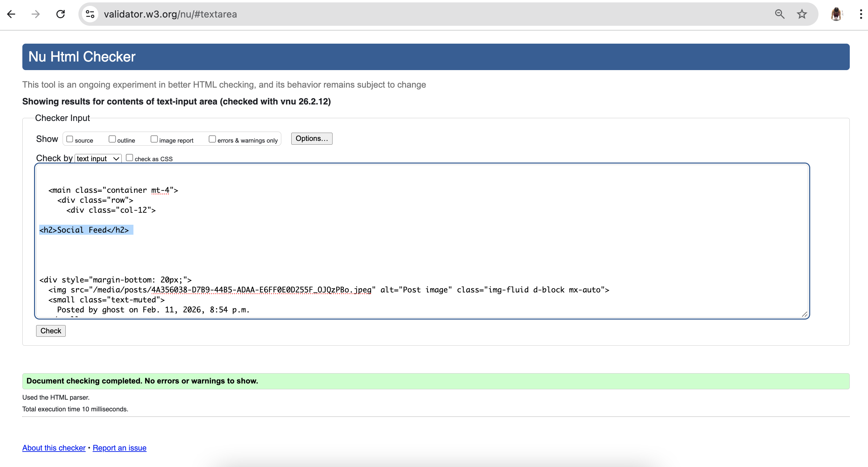The image size is (868, 467).
Task: Reload the validator page
Action: click(x=61, y=14)
